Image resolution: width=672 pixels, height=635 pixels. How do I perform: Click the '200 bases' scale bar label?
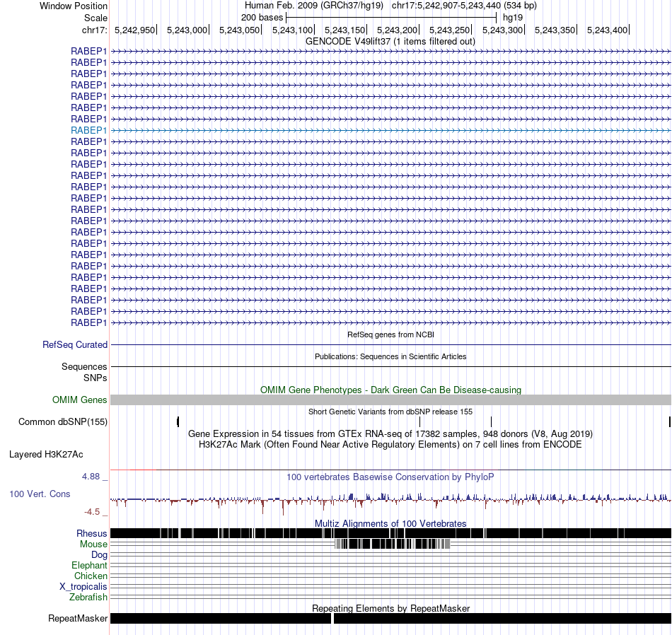262,18
